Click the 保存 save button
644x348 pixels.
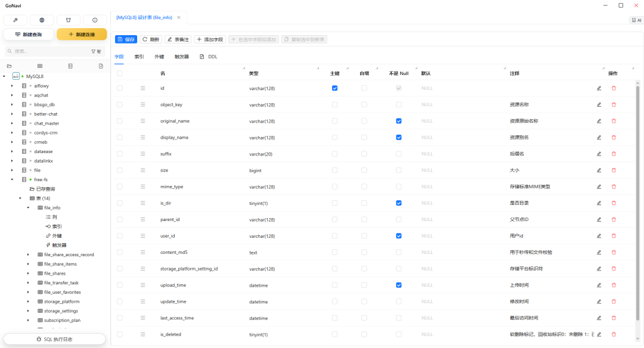click(126, 39)
